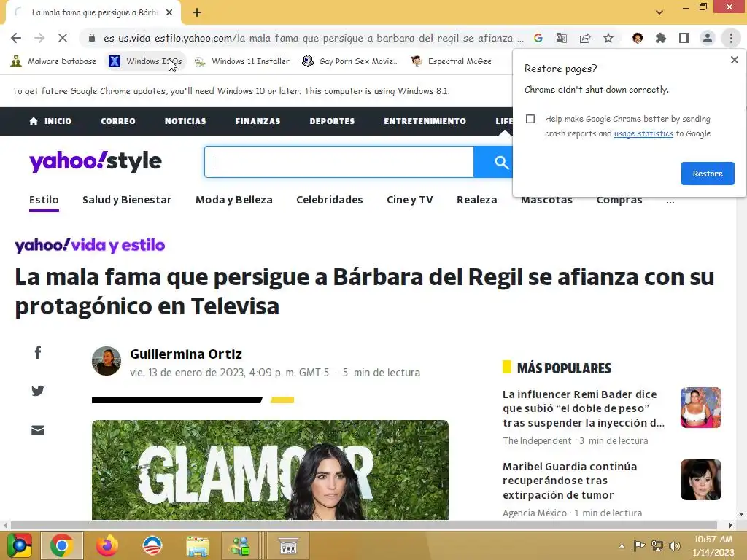Click the Restore button
This screenshot has height=560, width=747.
coord(708,174)
